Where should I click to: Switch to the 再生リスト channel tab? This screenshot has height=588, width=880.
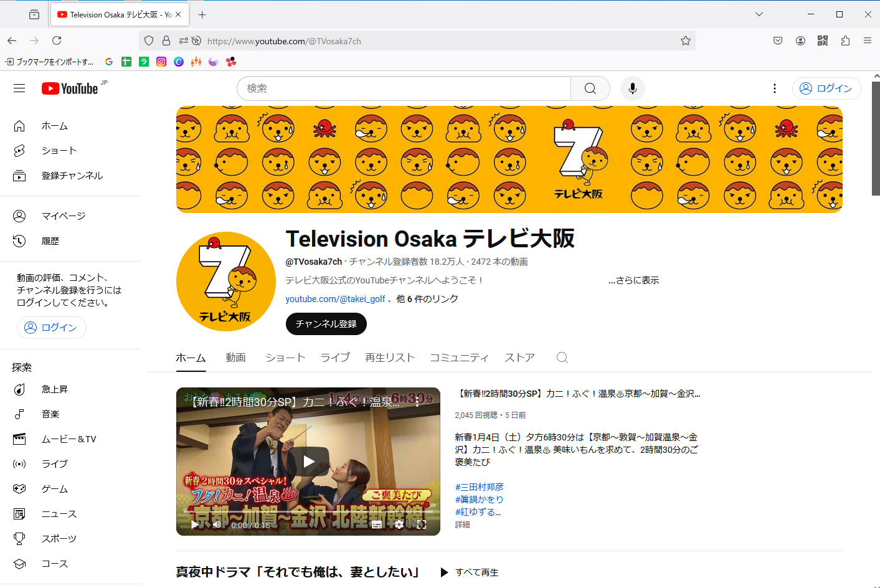click(x=390, y=358)
